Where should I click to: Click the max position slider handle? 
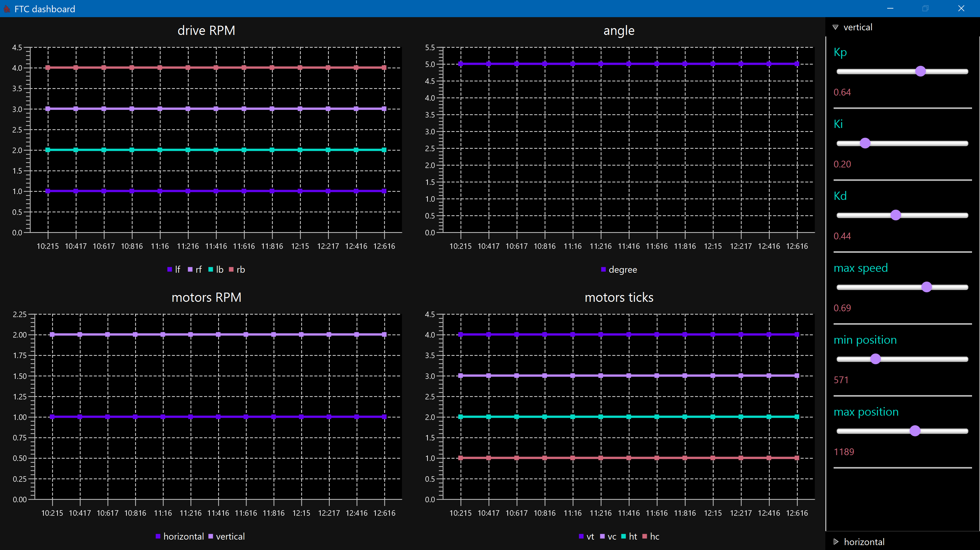point(915,431)
